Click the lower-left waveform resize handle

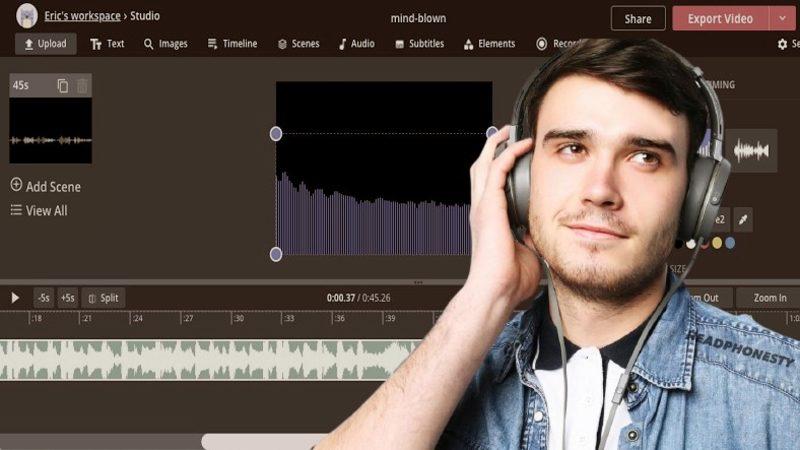tap(276, 254)
